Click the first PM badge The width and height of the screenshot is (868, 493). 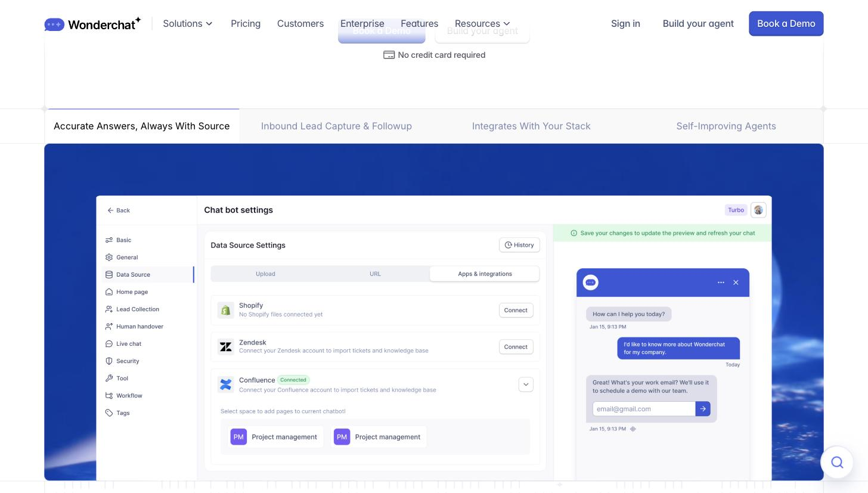[238, 437]
